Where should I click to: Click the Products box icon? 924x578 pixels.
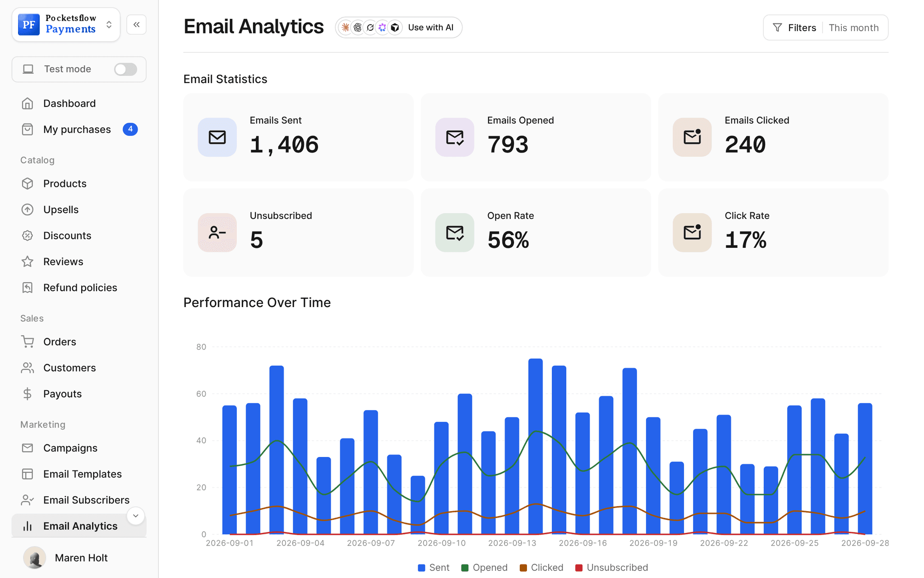[28, 184]
